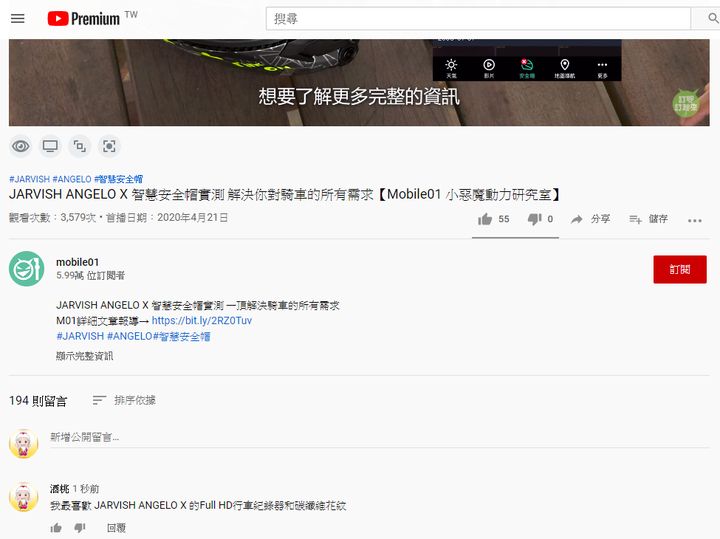Image resolution: width=720 pixels, height=539 pixels.
Task: Open the 排序依據 sort comments dropdown
Action: click(124, 400)
